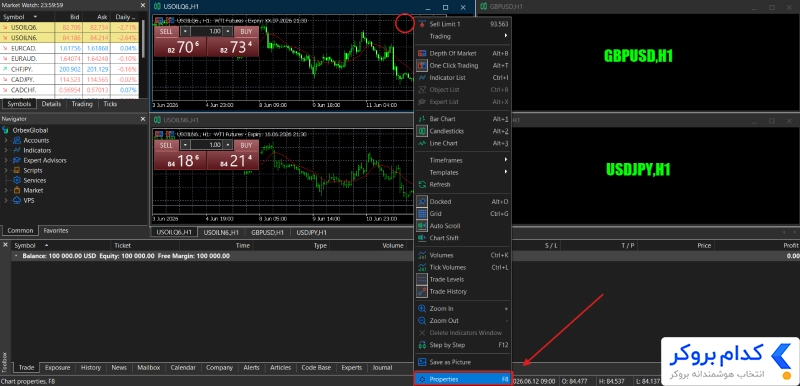Expand the Templates submenu arrow
The image size is (800, 386).
coord(506,172)
